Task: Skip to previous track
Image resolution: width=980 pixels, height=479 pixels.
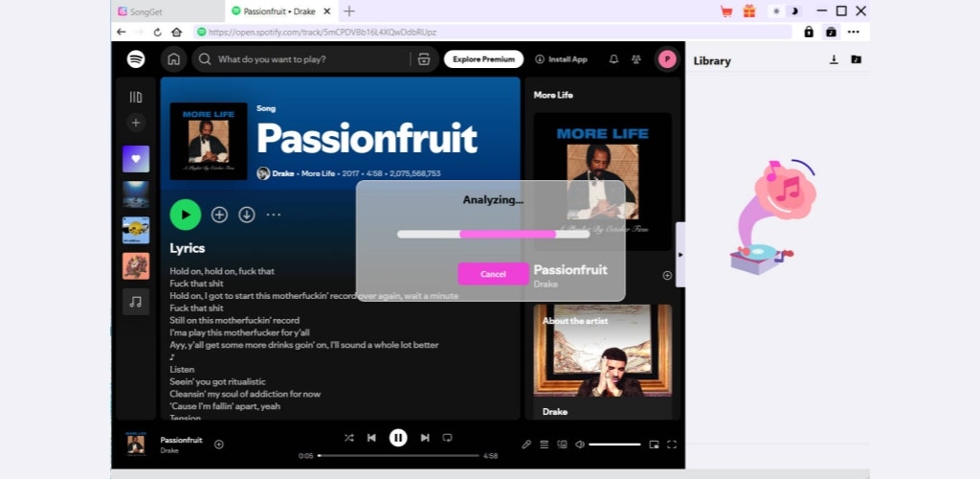Action: pyautogui.click(x=371, y=438)
